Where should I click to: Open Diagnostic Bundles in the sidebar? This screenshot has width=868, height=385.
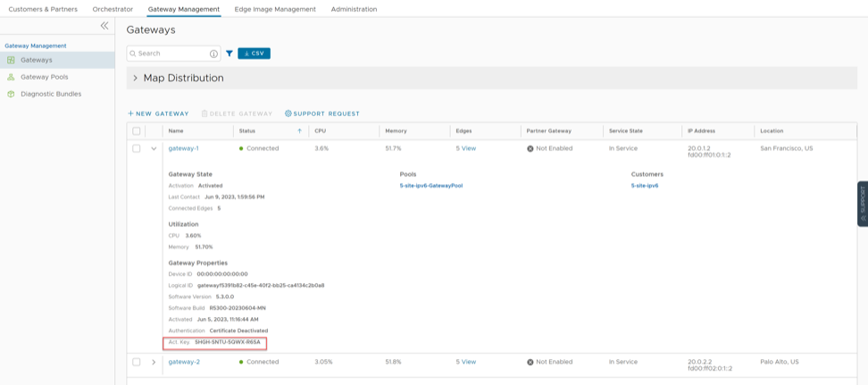coord(51,94)
